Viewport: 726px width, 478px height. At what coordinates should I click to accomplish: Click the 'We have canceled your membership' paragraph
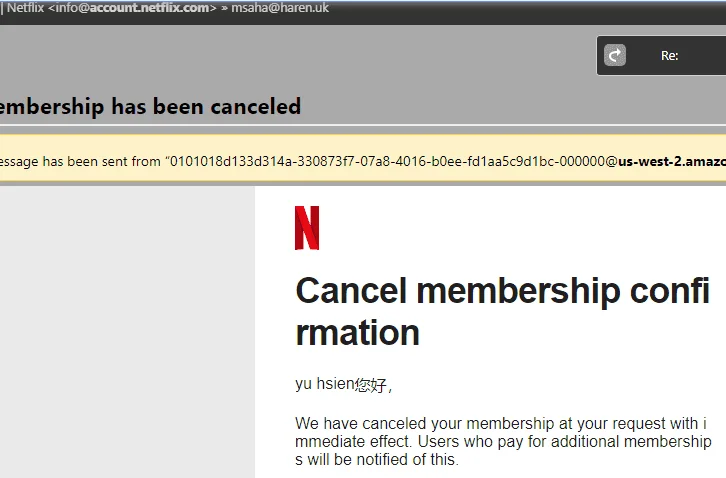(x=503, y=441)
